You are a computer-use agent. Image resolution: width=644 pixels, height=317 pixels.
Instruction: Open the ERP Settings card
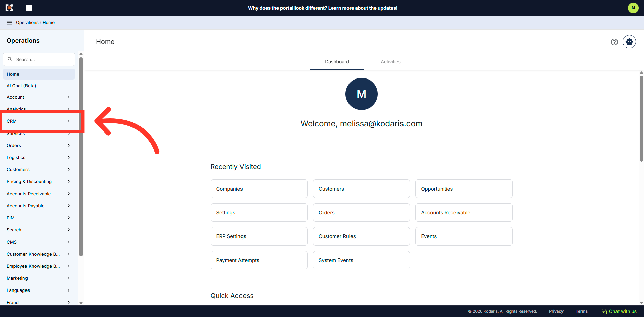tap(259, 236)
